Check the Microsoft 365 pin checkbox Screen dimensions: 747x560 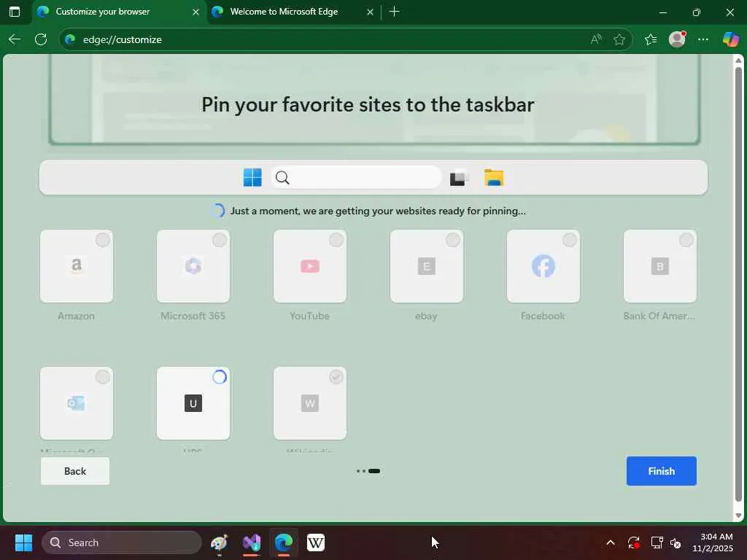[220, 240]
